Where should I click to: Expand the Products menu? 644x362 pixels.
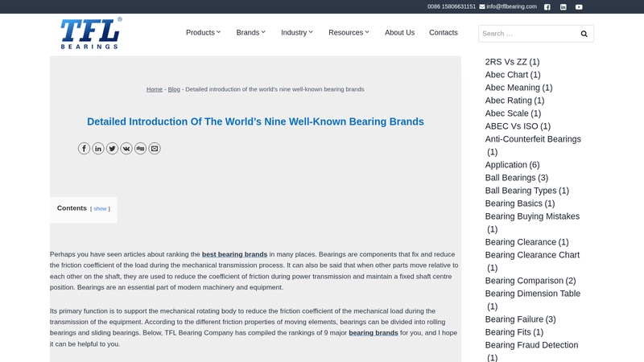click(x=204, y=32)
